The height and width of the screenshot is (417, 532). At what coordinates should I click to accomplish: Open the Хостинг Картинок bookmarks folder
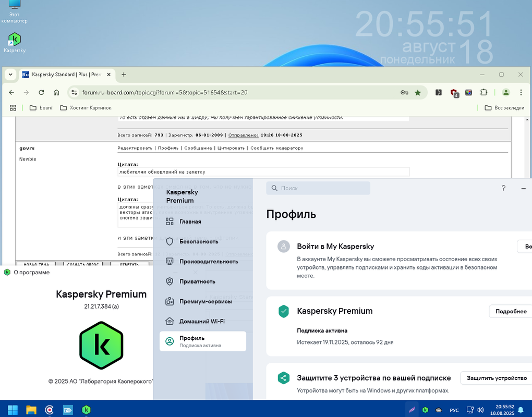coord(86,108)
